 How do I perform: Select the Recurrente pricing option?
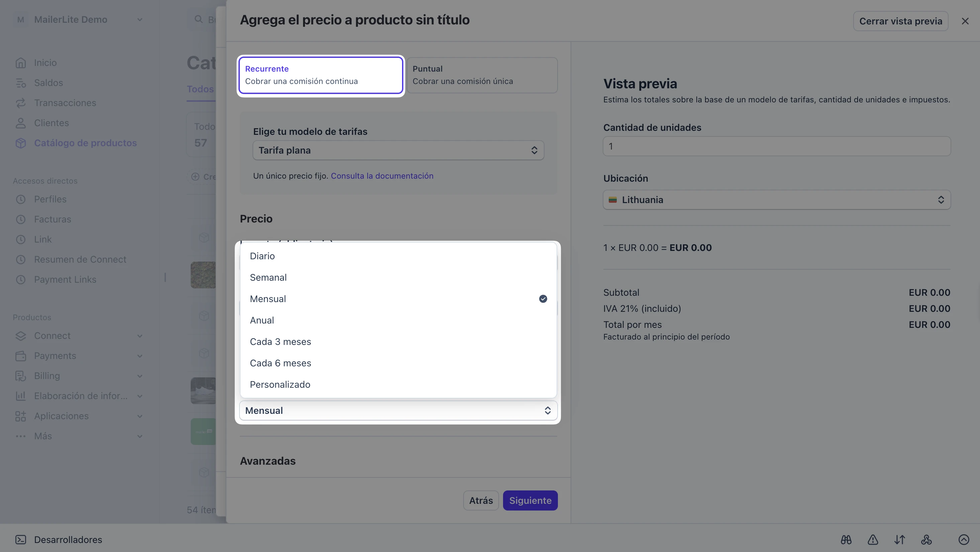(321, 75)
